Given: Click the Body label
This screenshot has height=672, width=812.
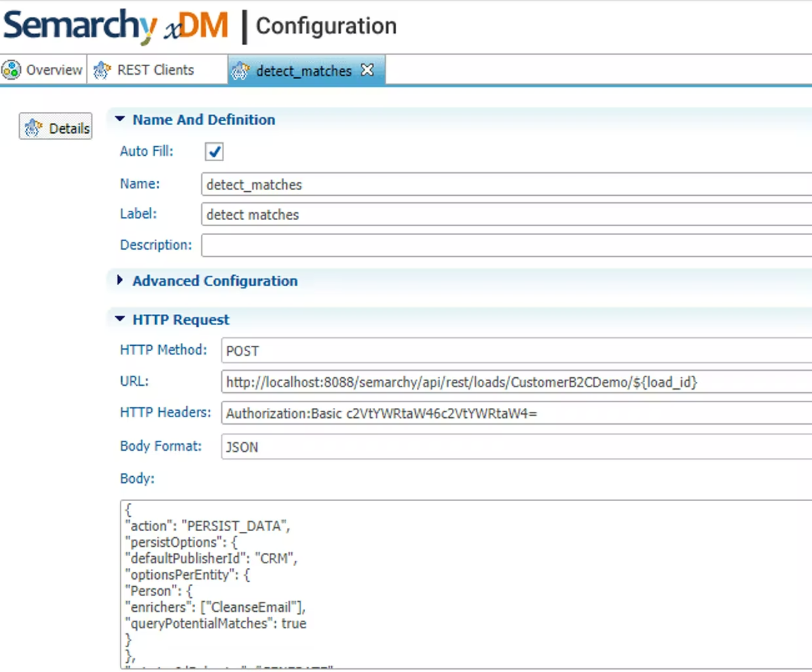Looking at the screenshot, I should pos(137,478).
